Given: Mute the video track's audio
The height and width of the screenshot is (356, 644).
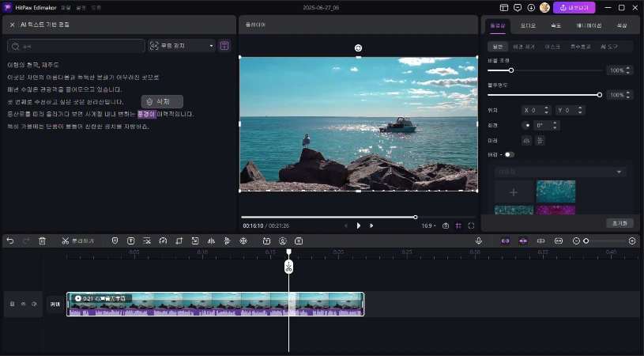Looking at the screenshot, I should [34, 304].
